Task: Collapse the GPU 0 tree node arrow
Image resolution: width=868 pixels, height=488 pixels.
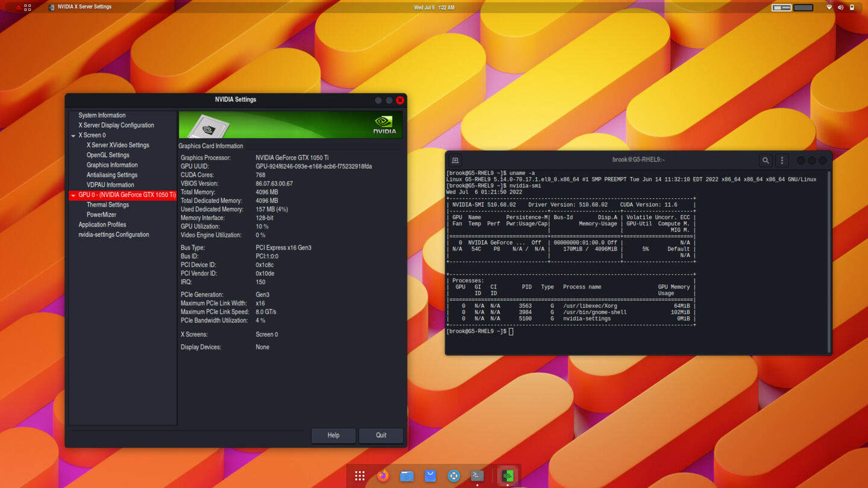Action: pyautogui.click(x=73, y=195)
